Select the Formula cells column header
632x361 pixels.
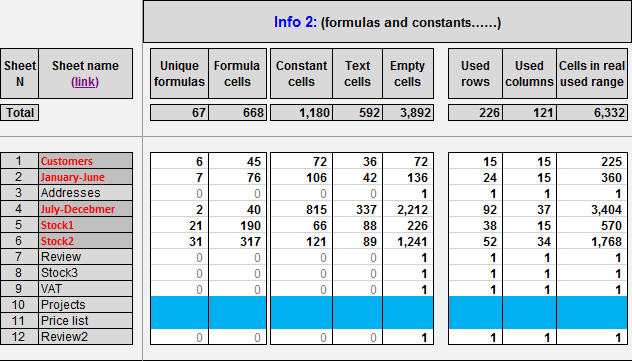(237, 73)
